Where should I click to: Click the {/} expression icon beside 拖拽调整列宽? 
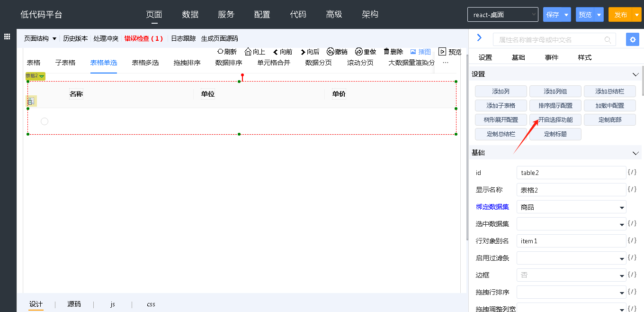(632, 309)
